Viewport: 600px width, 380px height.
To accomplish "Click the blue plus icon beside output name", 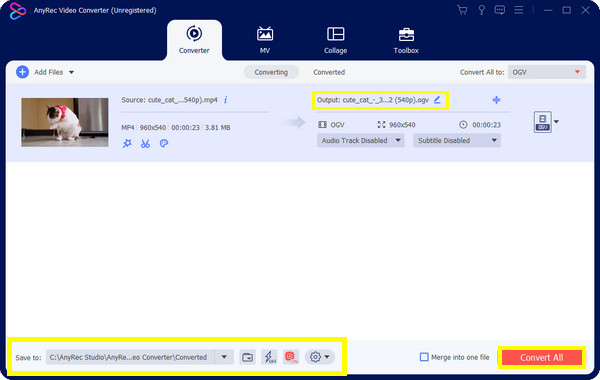I will [496, 100].
